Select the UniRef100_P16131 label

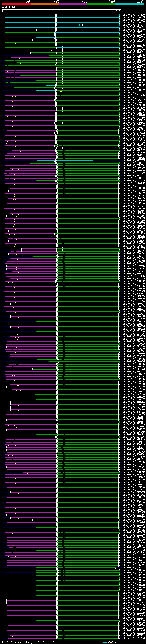[133, 53]
